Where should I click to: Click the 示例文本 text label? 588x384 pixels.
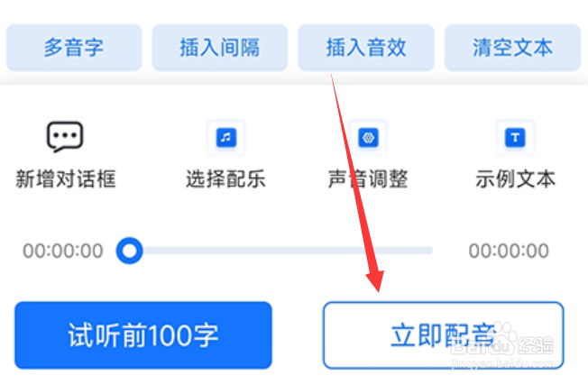pos(515,178)
